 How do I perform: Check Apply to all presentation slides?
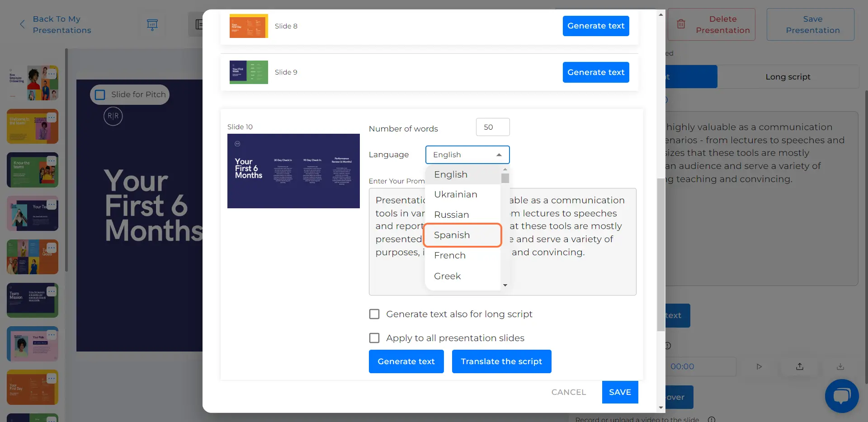pyautogui.click(x=374, y=338)
